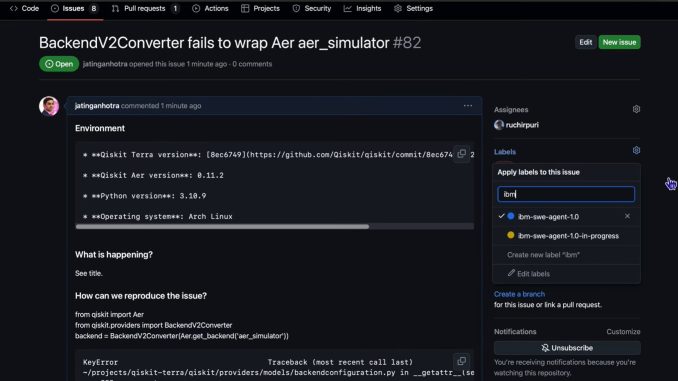Open the Code tab
Screen dimensions: 678x381
24,8
